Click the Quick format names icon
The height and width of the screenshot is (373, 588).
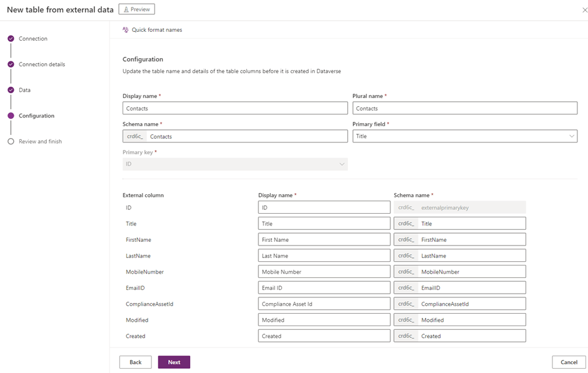pos(126,30)
